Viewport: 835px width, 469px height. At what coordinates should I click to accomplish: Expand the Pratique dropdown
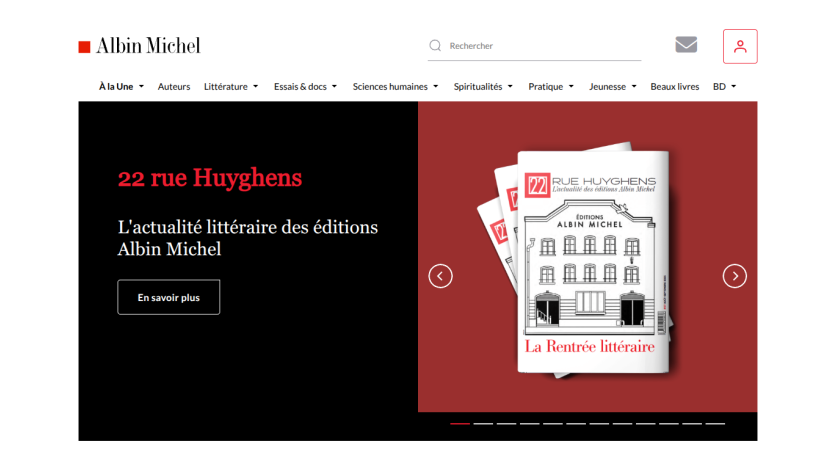(551, 87)
